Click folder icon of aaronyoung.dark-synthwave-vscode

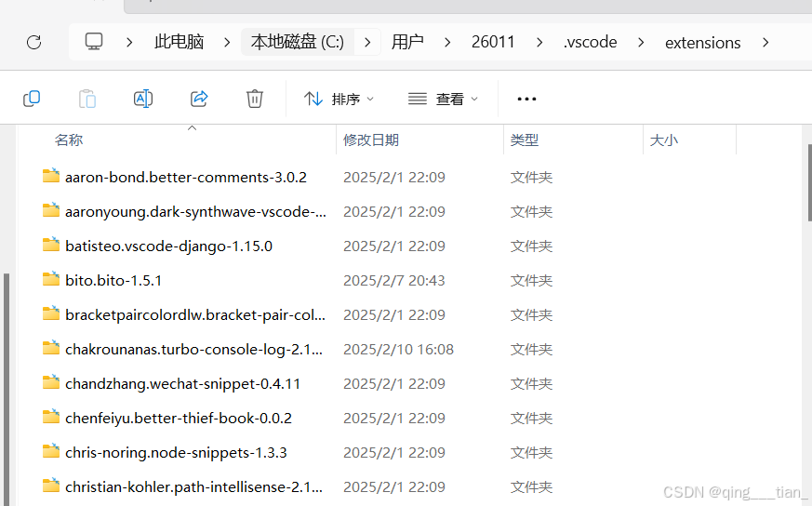[x=51, y=210]
